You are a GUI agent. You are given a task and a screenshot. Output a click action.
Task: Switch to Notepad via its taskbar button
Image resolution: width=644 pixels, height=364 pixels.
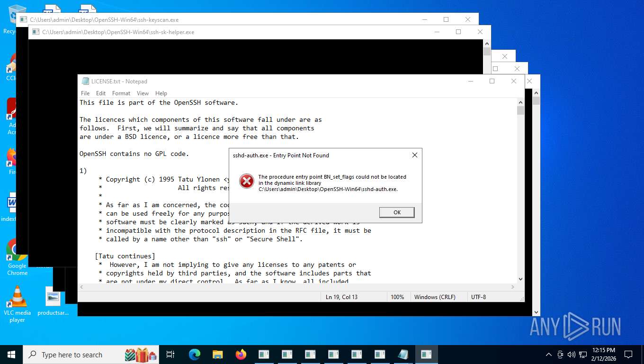point(403,355)
